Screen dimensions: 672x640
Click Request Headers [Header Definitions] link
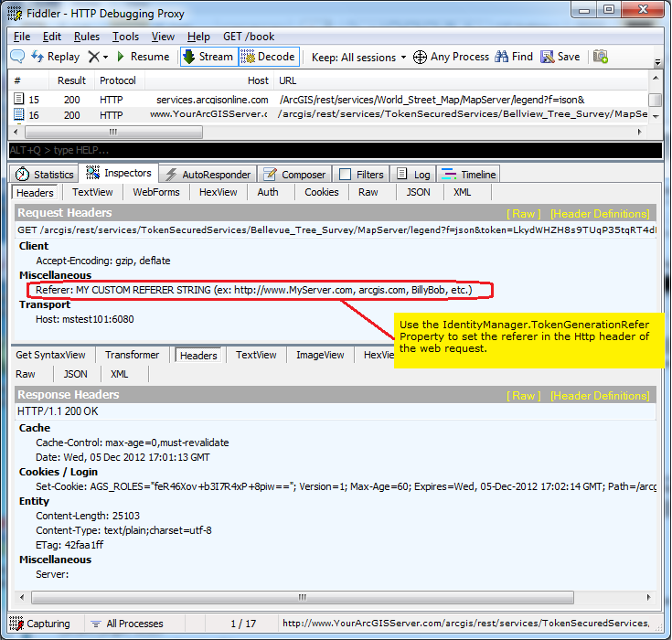click(600, 213)
